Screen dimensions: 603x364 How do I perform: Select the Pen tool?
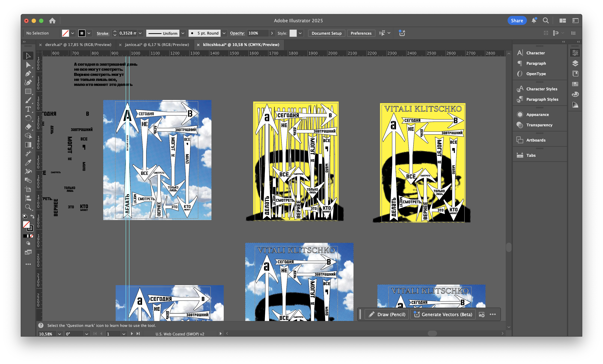click(28, 74)
